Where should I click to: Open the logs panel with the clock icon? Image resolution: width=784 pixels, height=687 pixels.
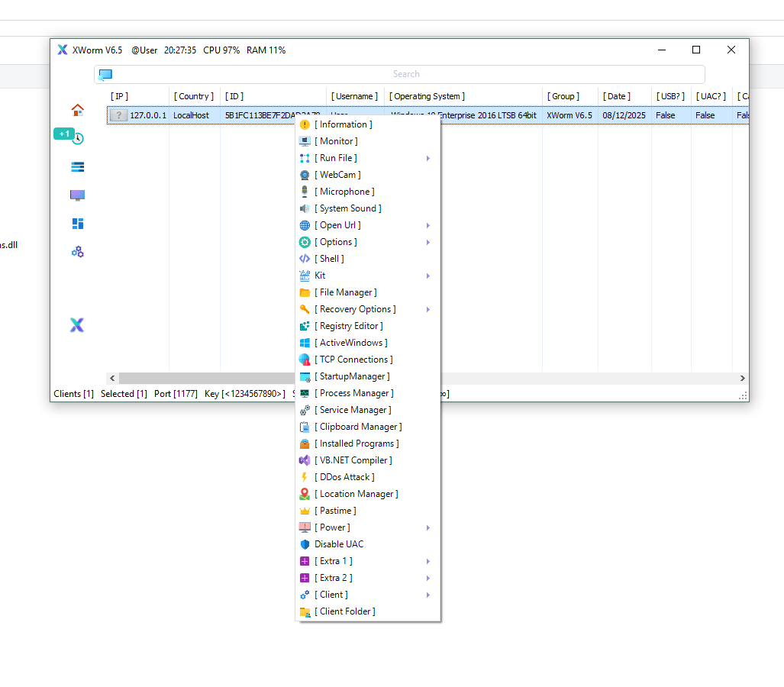pyautogui.click(x=77, y=137)
